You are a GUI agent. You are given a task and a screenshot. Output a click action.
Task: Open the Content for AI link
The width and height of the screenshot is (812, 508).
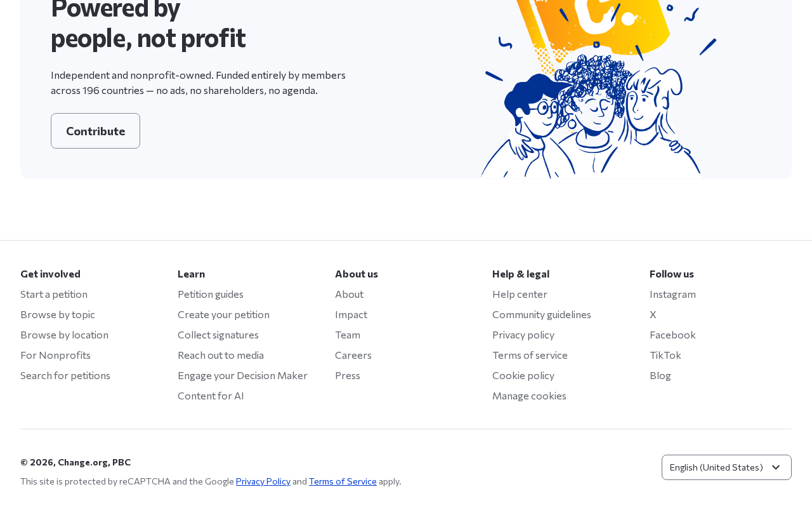coord(211,396)
